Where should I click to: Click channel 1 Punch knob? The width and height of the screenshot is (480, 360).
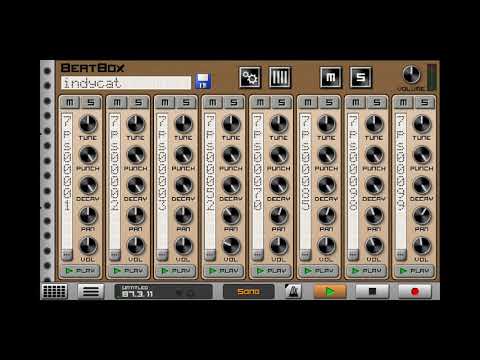click(88, 155)
